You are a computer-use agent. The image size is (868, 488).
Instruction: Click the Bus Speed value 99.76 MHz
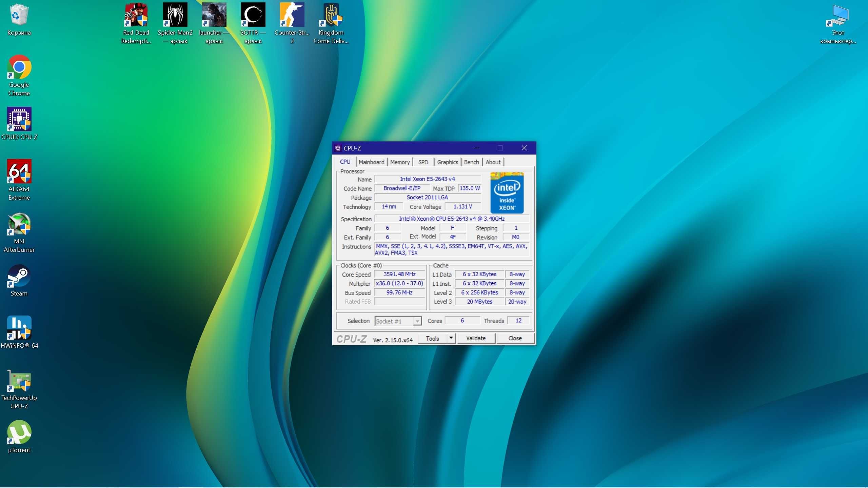tap(399, 292)
